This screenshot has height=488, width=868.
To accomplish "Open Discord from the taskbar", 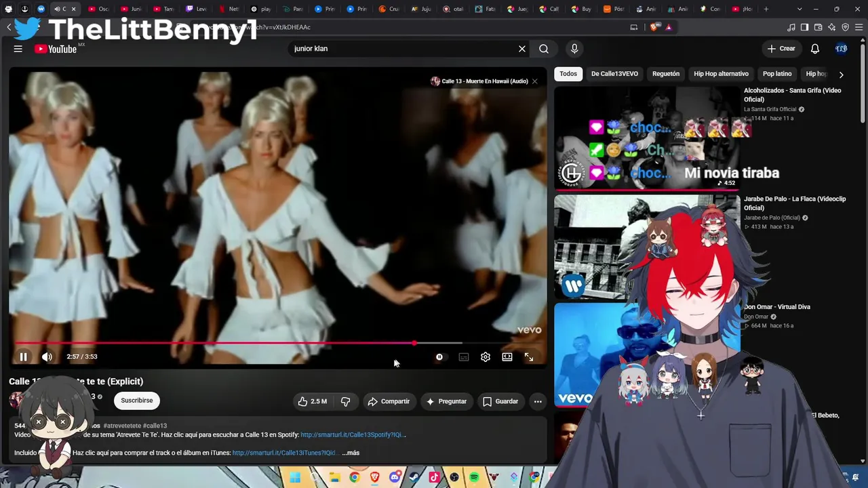I will pyautogui.click(x=395, y=478).
